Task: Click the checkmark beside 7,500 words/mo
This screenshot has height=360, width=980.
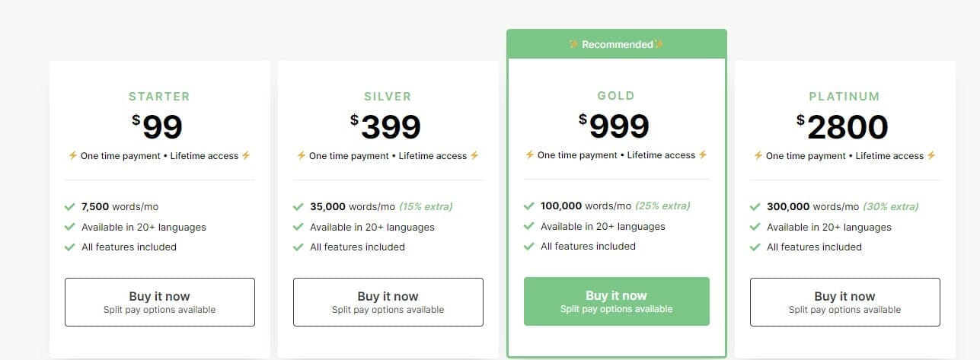Action: [70, 206]
